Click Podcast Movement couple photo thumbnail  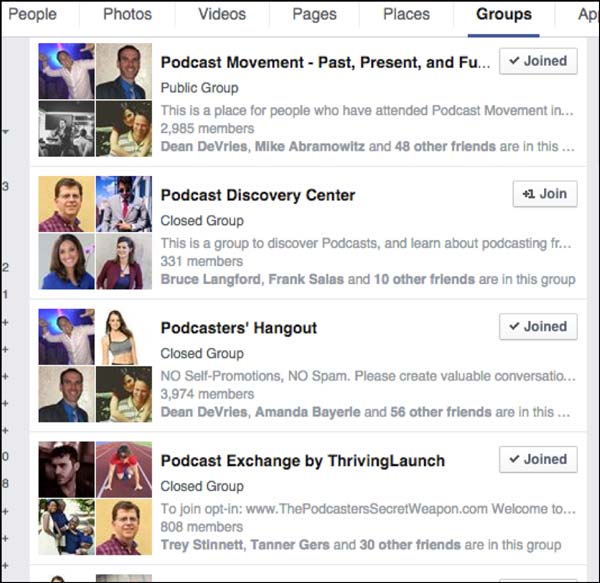[124, 129]
